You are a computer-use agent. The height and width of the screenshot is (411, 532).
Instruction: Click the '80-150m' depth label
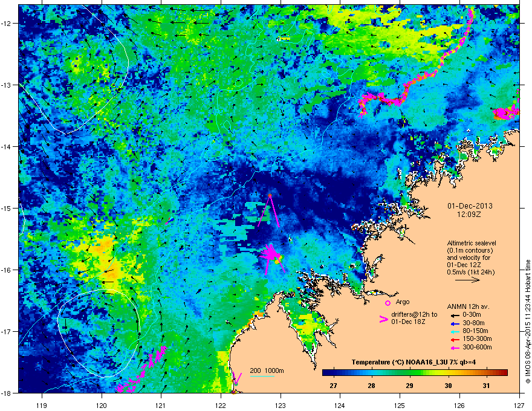point(475,331)
